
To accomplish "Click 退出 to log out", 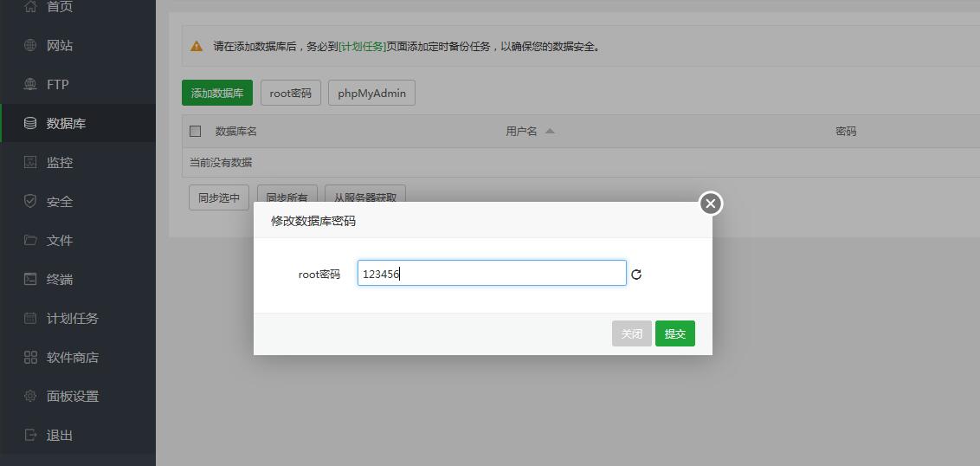I will point(60,436).
